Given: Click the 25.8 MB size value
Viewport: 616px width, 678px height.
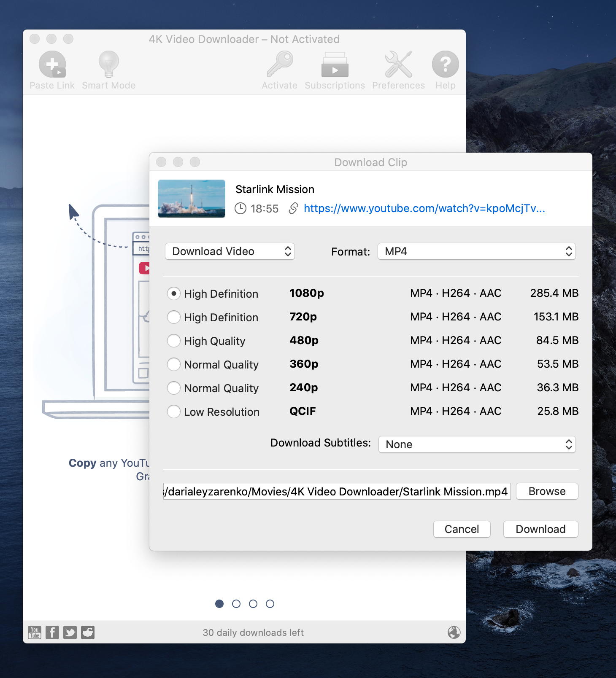Looking at the screenshot, I should [x=558, y=411].
